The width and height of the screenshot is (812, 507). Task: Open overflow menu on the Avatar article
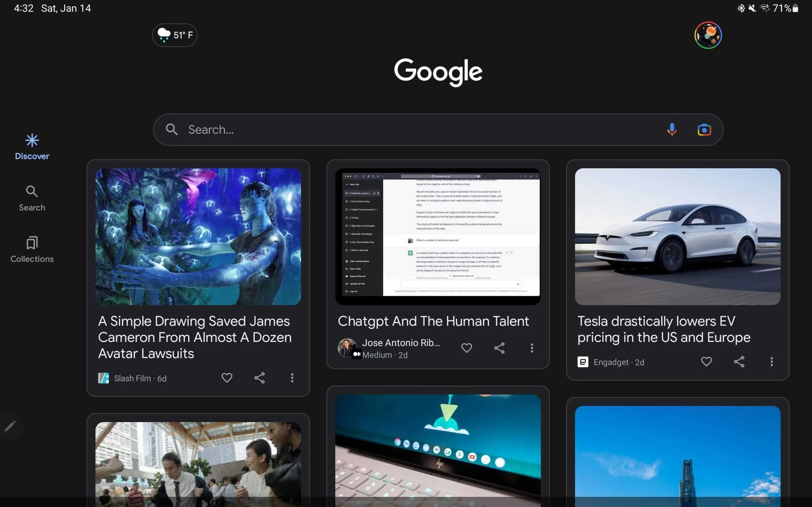[x=292, y=378]
